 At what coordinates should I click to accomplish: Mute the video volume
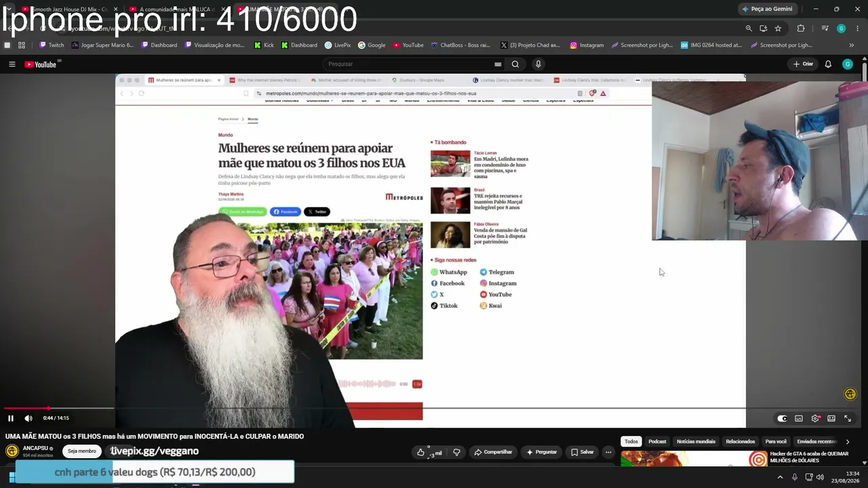(x=28, y=418)
